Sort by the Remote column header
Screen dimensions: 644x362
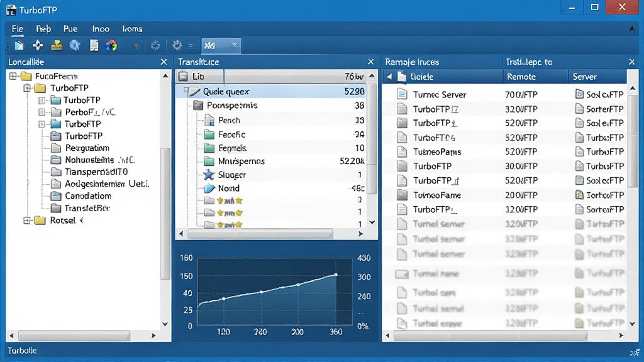pos(536,77)
